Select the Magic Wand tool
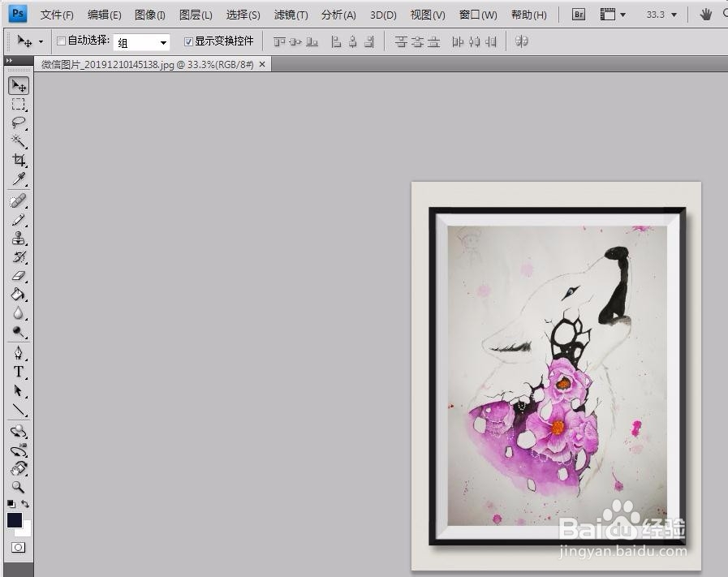Viewport: 728px width, 577px height. click(x=18, y=141)
